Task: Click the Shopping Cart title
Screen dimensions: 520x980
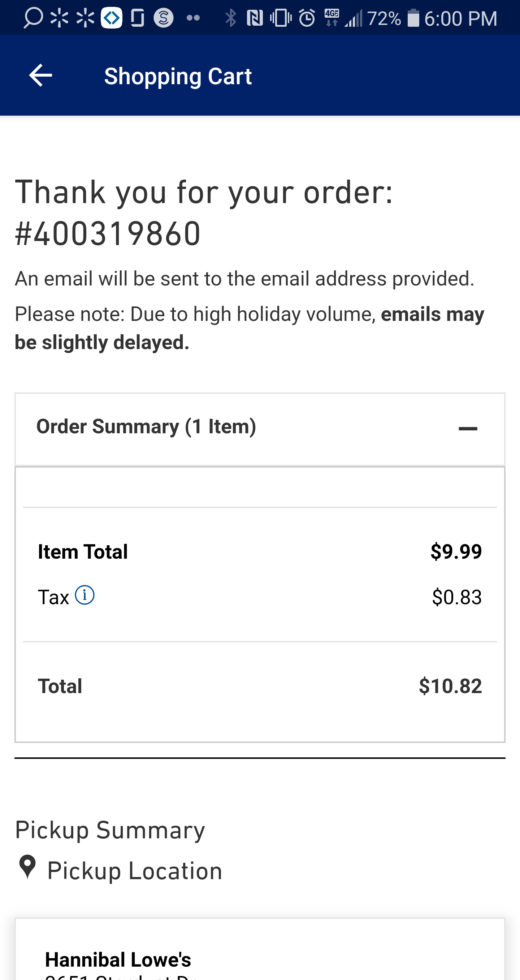Action: pos(178,76)
